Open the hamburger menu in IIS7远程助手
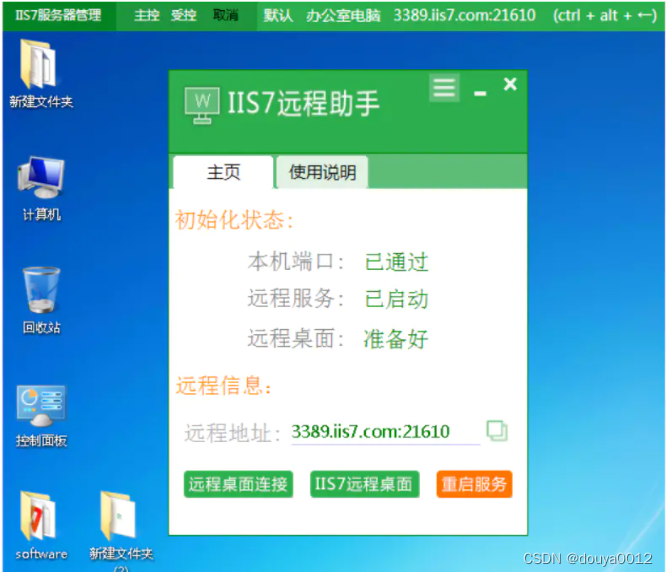The height and width of the screenshot is (576, 668). click(444, 88)
